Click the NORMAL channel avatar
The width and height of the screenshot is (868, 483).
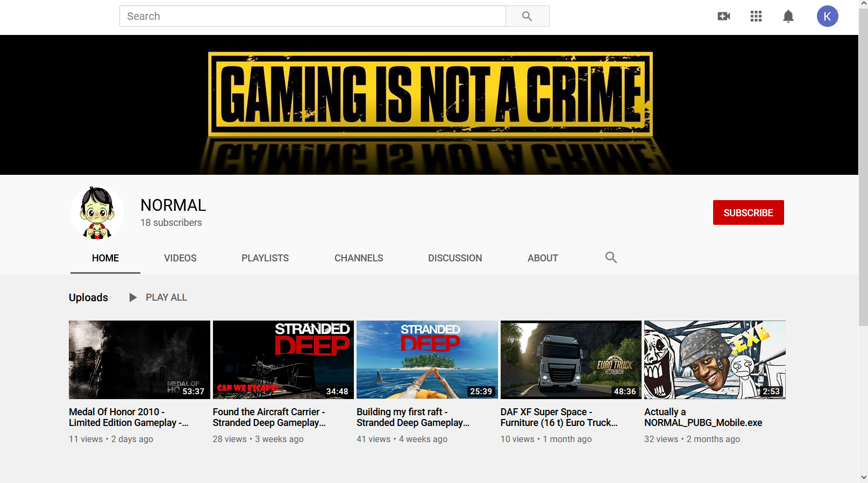point(97,212)
